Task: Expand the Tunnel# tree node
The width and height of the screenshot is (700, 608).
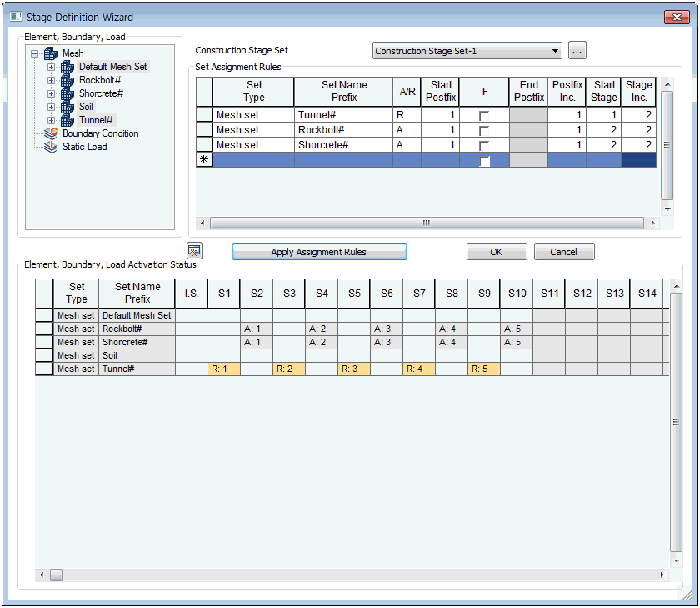Action: [52, 120]
